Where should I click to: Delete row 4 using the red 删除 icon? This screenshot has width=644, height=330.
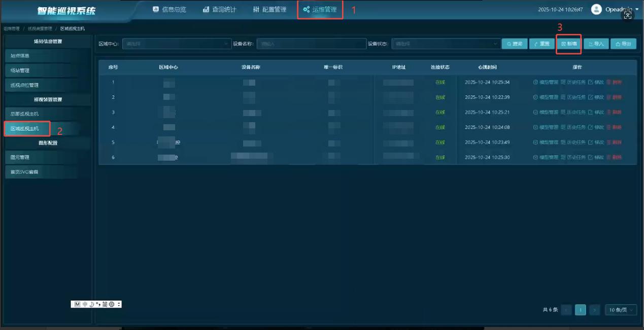click(x=609, y=127)
